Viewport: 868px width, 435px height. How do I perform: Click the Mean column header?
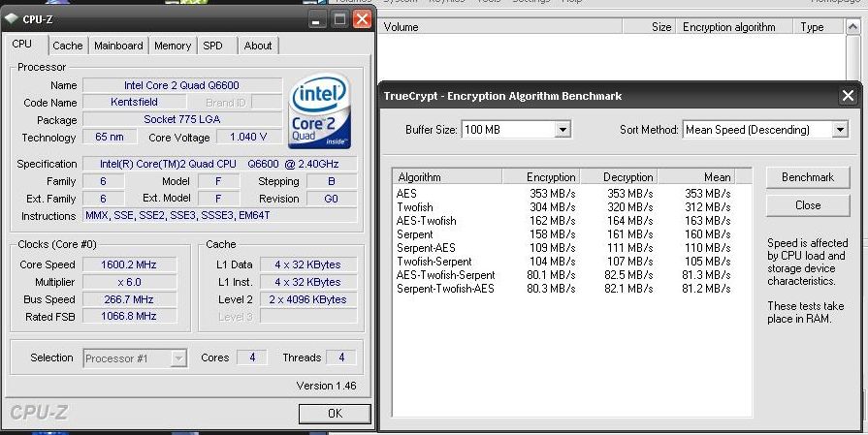pos(695,177)
